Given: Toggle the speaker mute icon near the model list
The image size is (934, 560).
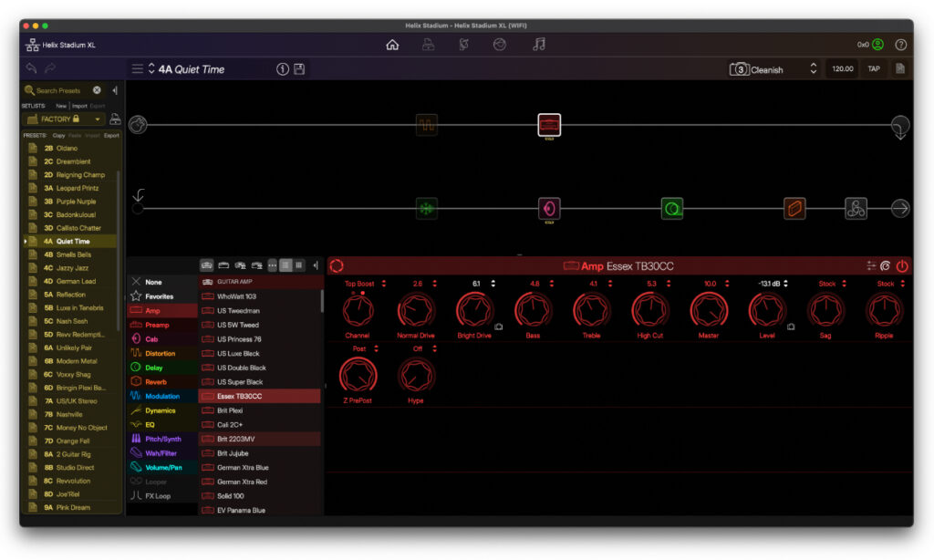Looking at the screenshot, I should tap(316, 264).
